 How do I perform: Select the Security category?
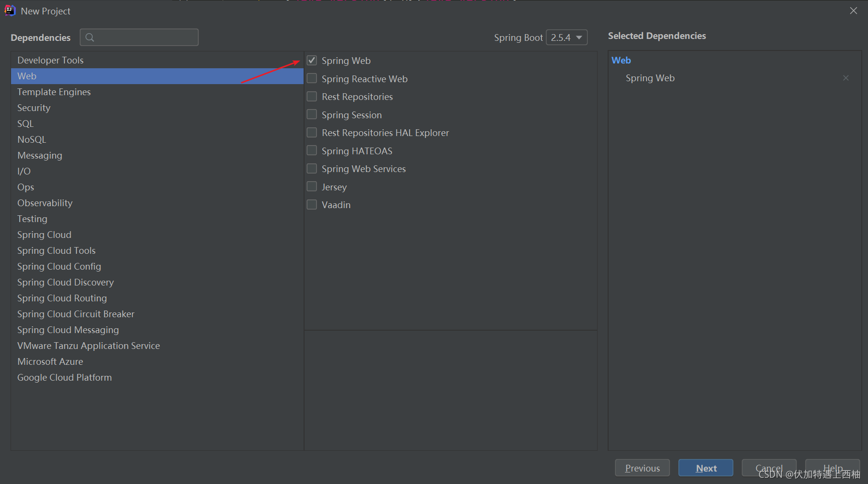click(157, 108)
